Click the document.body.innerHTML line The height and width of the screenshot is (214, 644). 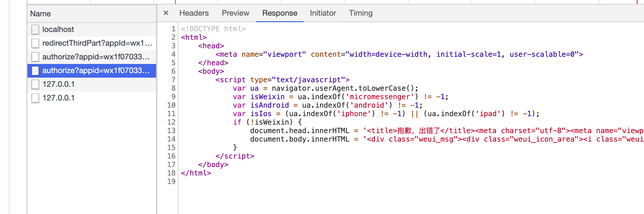[x=447, y=139]
